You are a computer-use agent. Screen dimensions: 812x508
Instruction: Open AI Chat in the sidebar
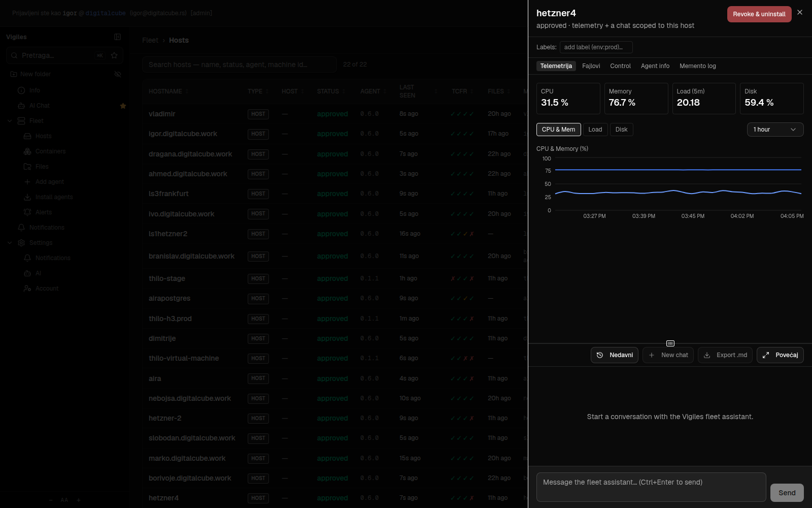[x=39, y=106]
